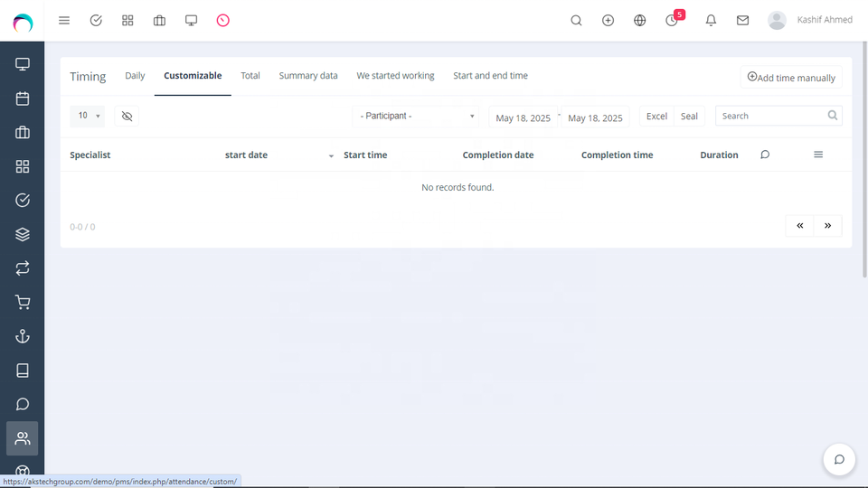Go to the next page arrow button
The image size is (868, 488).
[827, 226]
